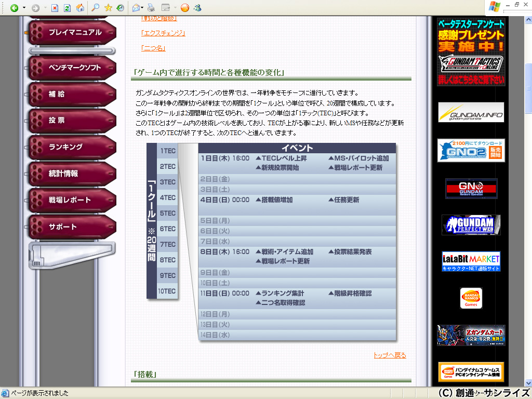Screen dimensions: 532x399
Task: Click the ▲ランキング集計 event text
Action: coord(280,294)
